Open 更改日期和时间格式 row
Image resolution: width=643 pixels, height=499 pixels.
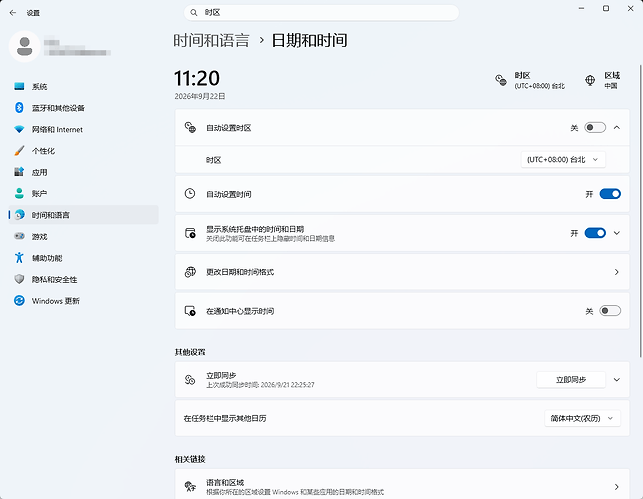tap(402, 272)
